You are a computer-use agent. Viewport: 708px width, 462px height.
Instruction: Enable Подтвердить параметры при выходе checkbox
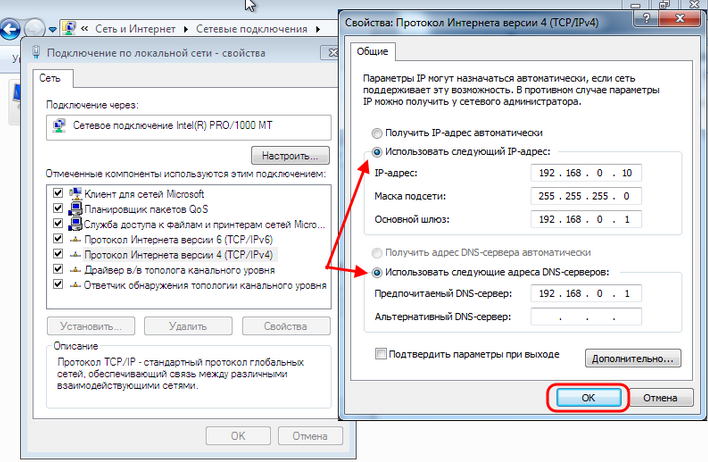380,353
